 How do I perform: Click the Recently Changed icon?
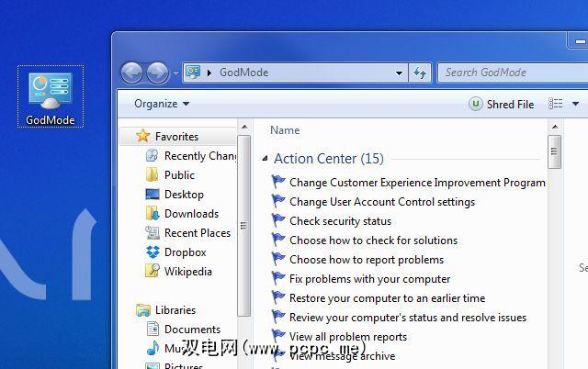coord(152,155)
